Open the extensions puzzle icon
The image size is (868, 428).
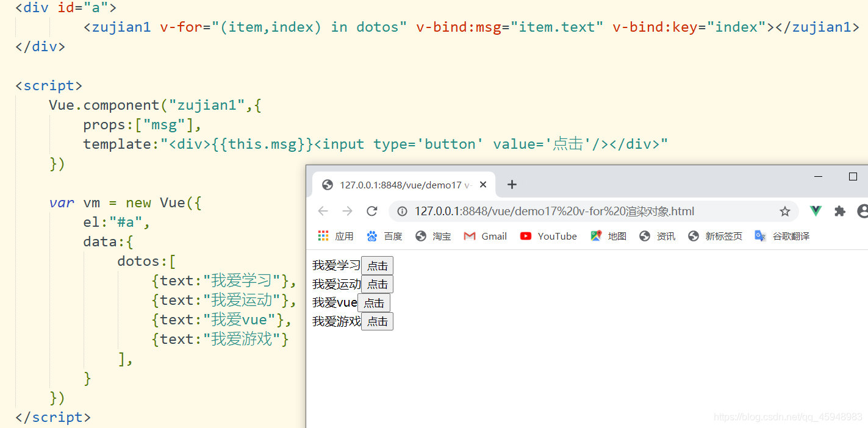click(x=840, y=211)
